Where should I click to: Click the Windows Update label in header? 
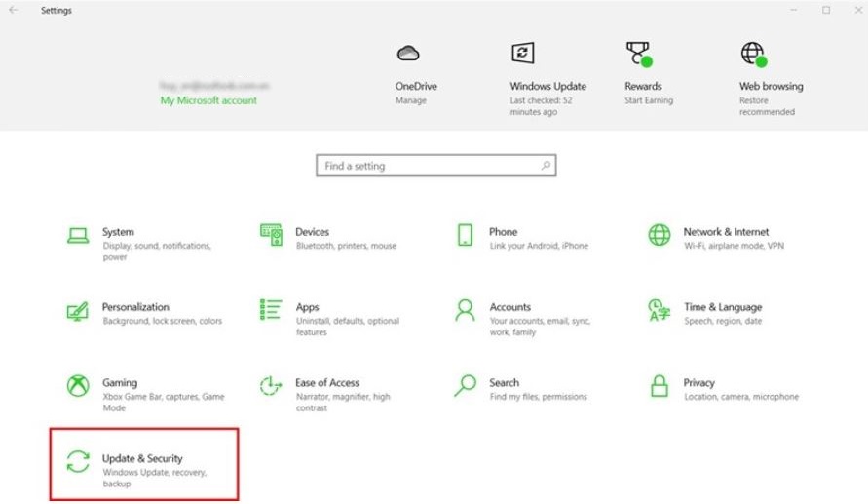548,86
